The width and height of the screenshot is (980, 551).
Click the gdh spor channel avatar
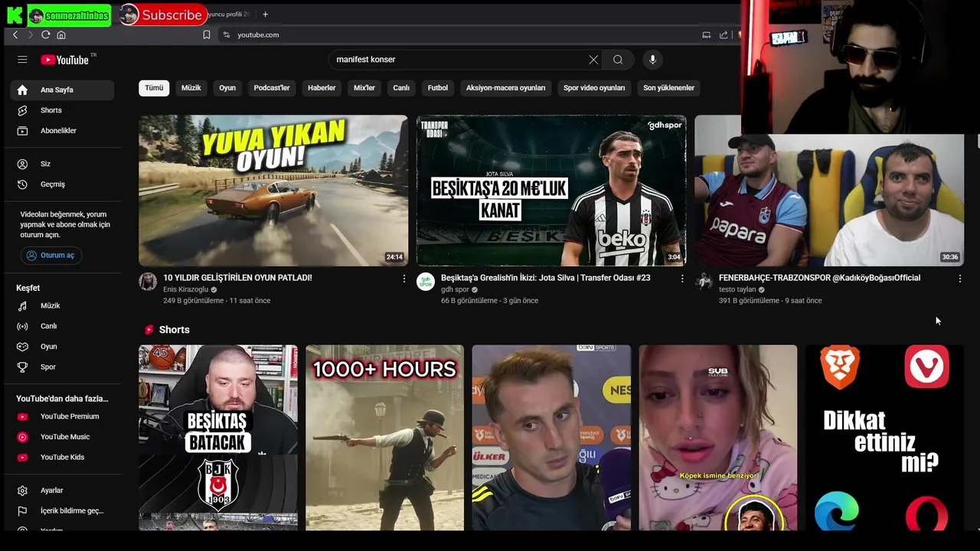(x=426, y=282)
